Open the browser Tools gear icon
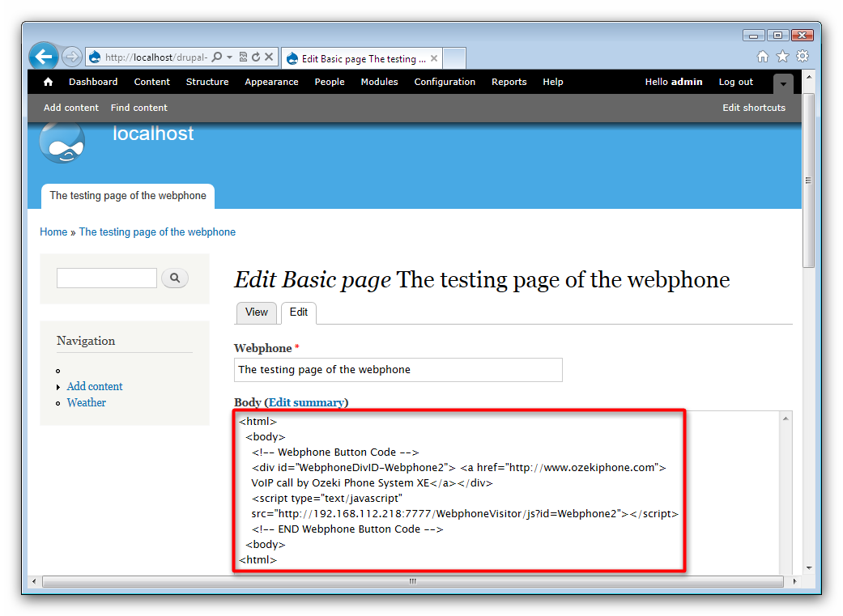This screenshot has width=843, height=616. 802,57
